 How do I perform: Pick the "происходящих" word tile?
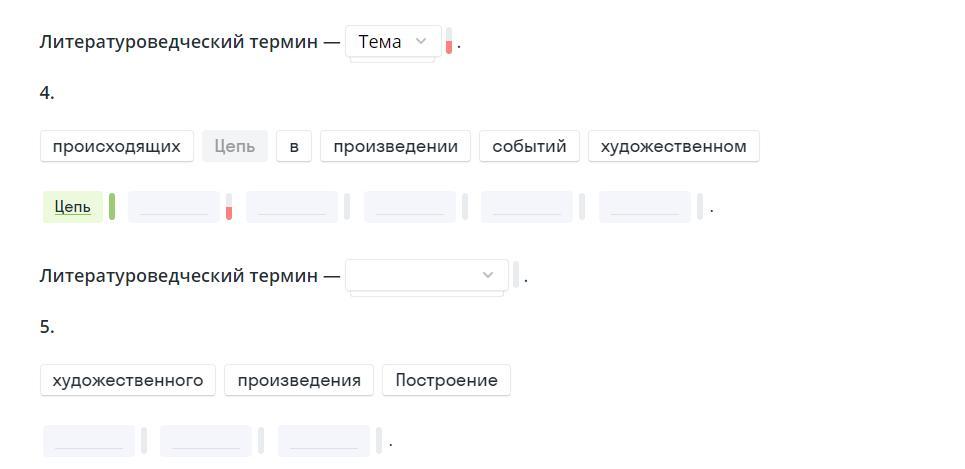[x=117, y=146]
